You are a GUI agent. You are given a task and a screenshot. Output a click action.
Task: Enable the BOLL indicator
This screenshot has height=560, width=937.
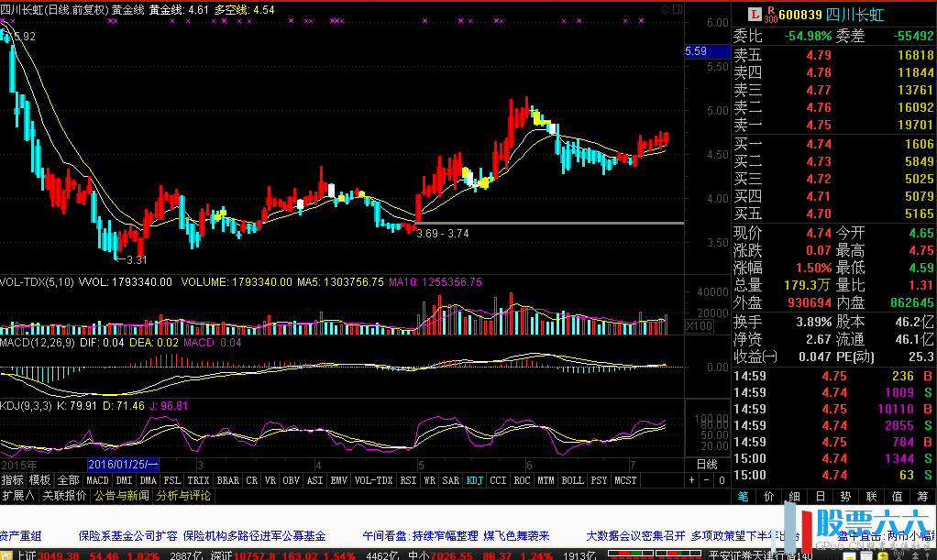[x=572, y=480]
